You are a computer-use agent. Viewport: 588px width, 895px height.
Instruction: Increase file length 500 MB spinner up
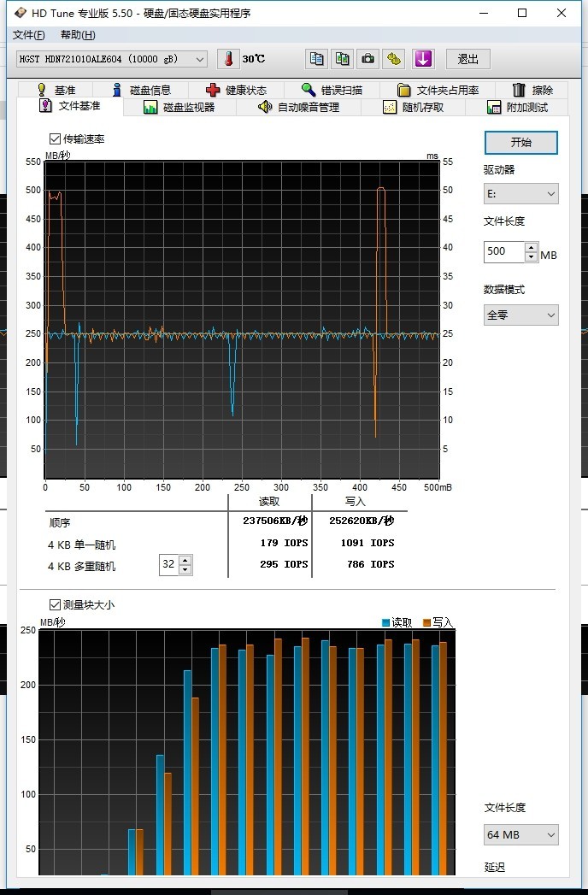(531, 247)
